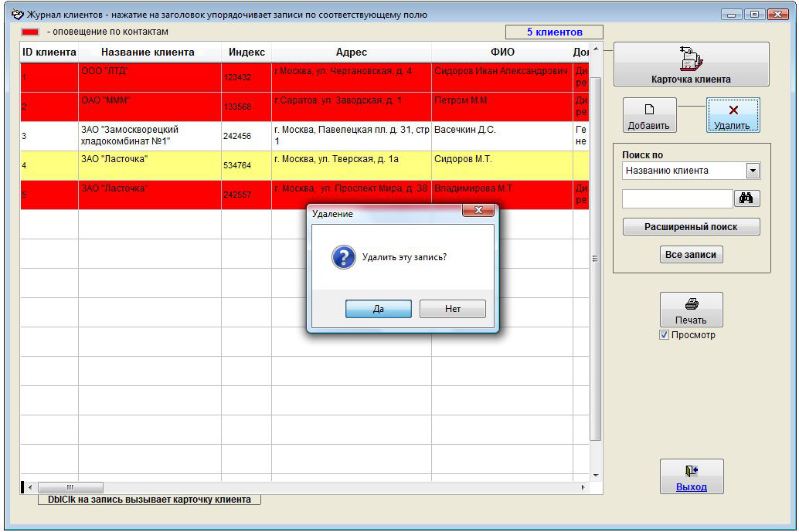The image size is (799, 532).
Task: Sort records by Адрес column header
Action: (351, 53)
